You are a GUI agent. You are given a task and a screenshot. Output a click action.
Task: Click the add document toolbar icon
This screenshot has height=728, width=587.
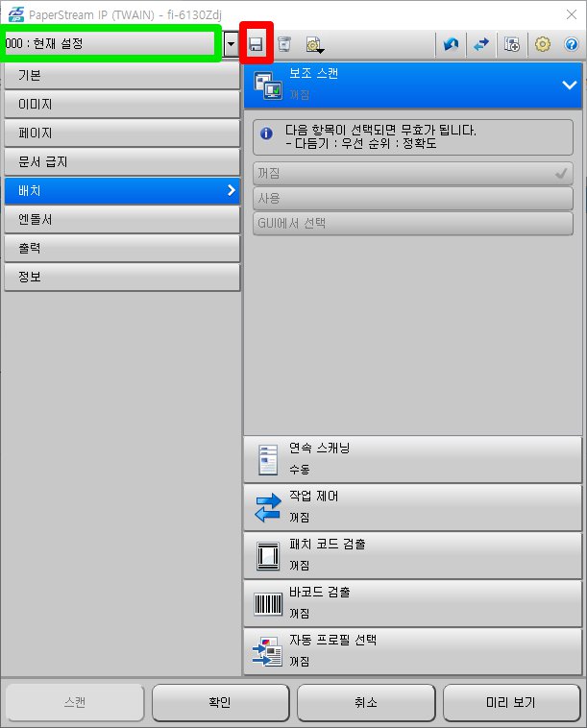tap(512, 44)
